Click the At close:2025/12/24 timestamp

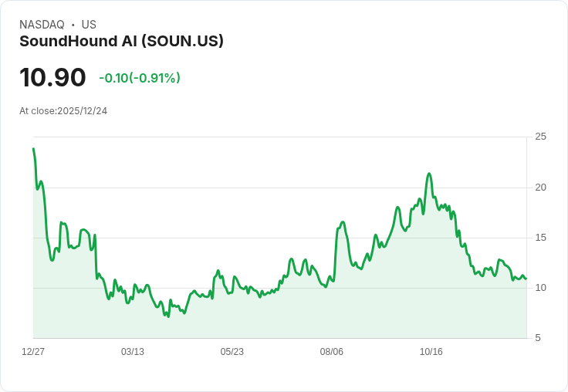coord(63,111)
